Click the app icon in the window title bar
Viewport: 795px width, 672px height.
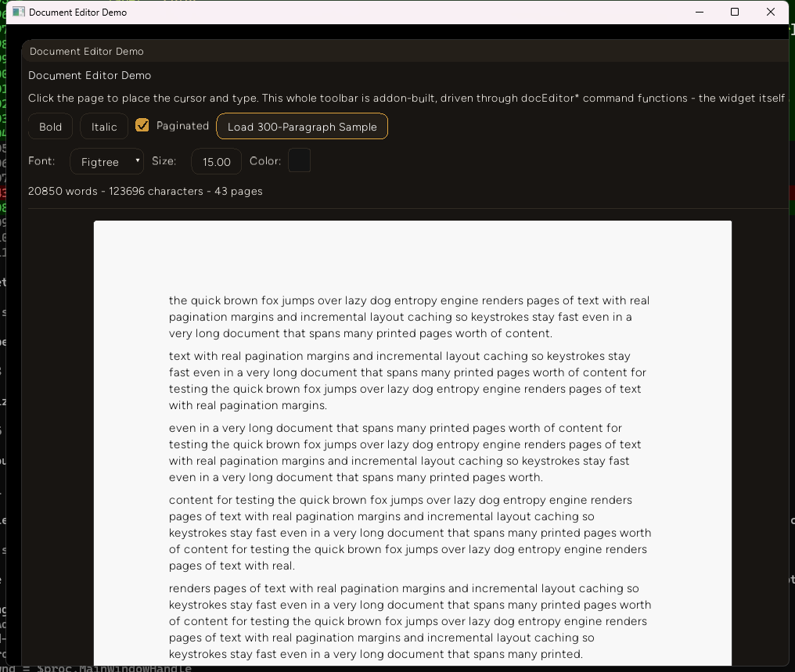(19, 12)
